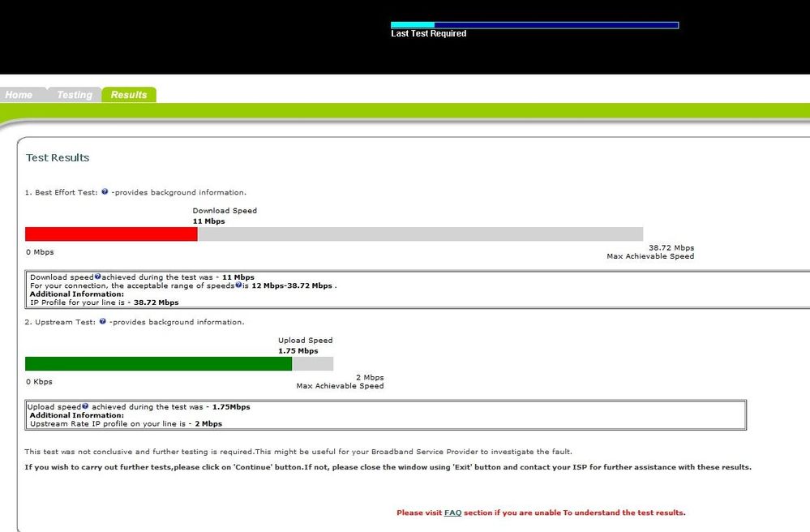Switch to the Testing tab
Screen dimensions: 810x532
(x=75, y=95)
